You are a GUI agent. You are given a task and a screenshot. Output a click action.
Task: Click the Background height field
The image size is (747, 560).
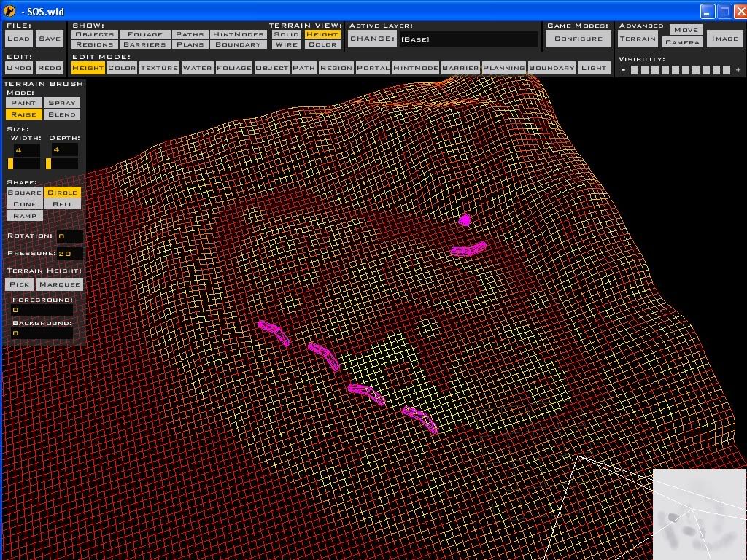pyautogui.click(x=42, y=333)
